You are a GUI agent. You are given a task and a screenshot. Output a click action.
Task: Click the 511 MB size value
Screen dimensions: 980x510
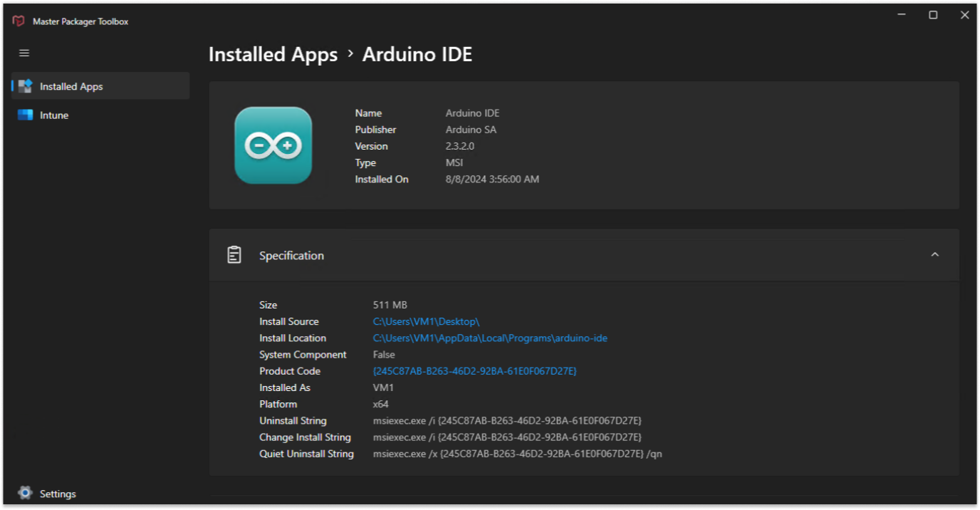[390, 305]
